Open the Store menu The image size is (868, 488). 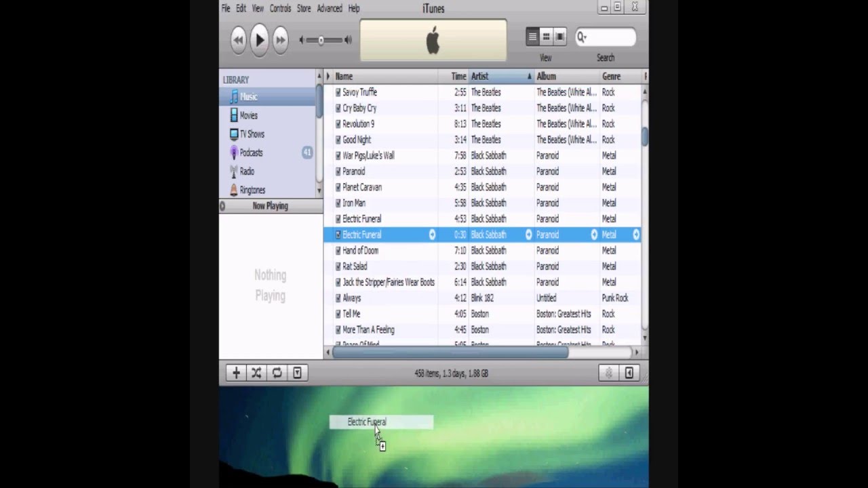tap(304, 8)
